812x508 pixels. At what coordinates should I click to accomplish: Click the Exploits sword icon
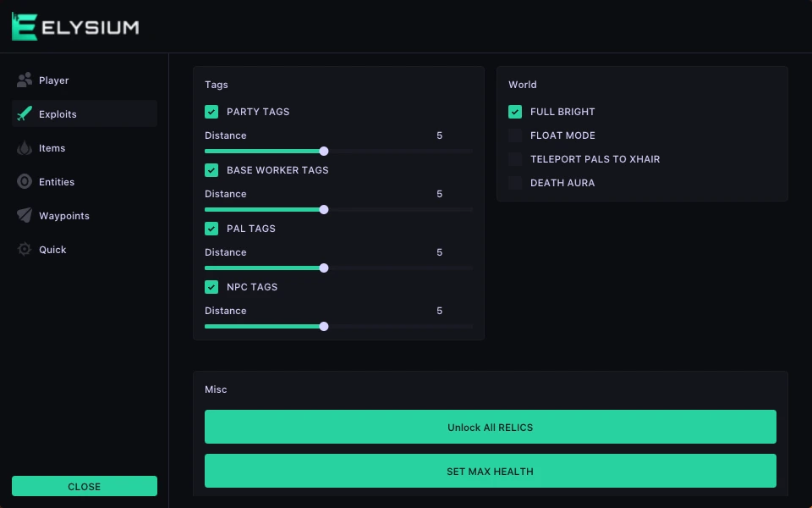[x=25, y=113]
